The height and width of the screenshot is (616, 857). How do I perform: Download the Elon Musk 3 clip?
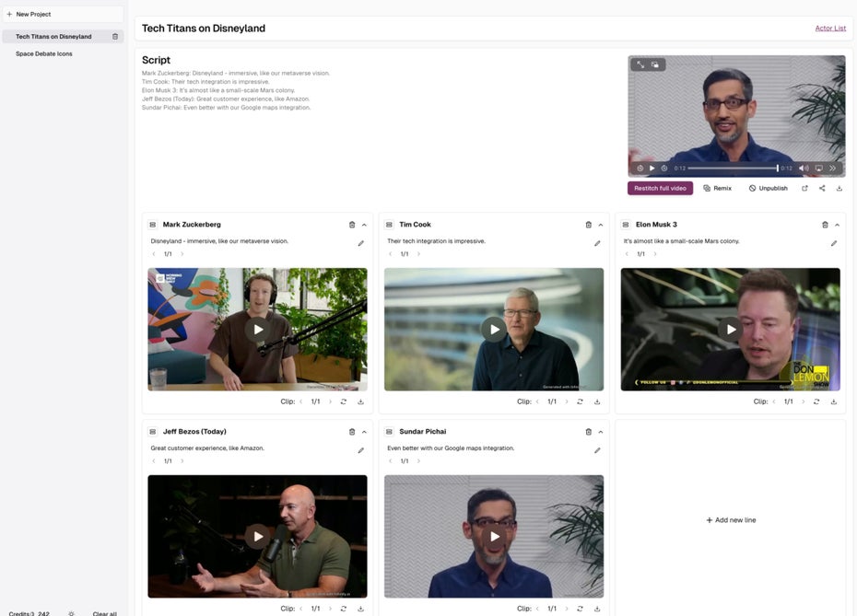tap(833, 401)
